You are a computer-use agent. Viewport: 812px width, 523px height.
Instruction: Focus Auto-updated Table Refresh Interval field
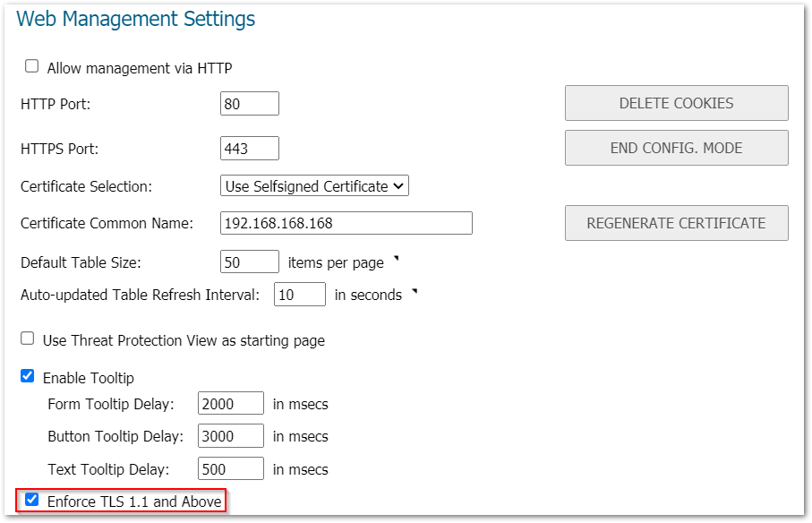tap(299, 295)
